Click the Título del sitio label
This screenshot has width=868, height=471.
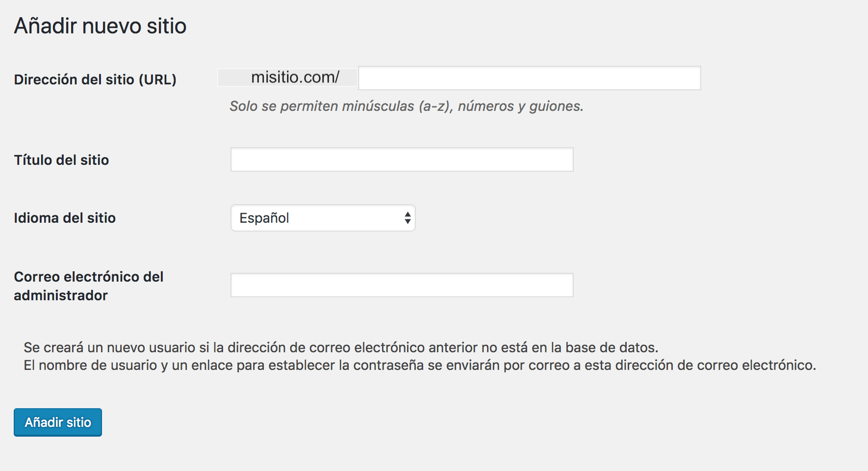[61, 160]
